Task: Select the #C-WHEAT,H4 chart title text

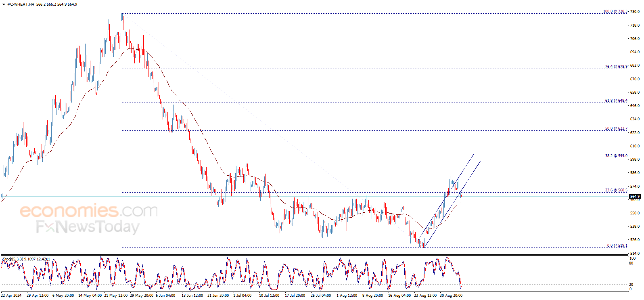Action: (21, 4)
